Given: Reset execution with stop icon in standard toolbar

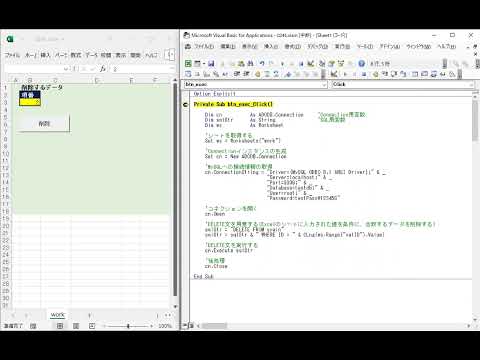Looking at the screenshot, I should click(x=301, y=63).
